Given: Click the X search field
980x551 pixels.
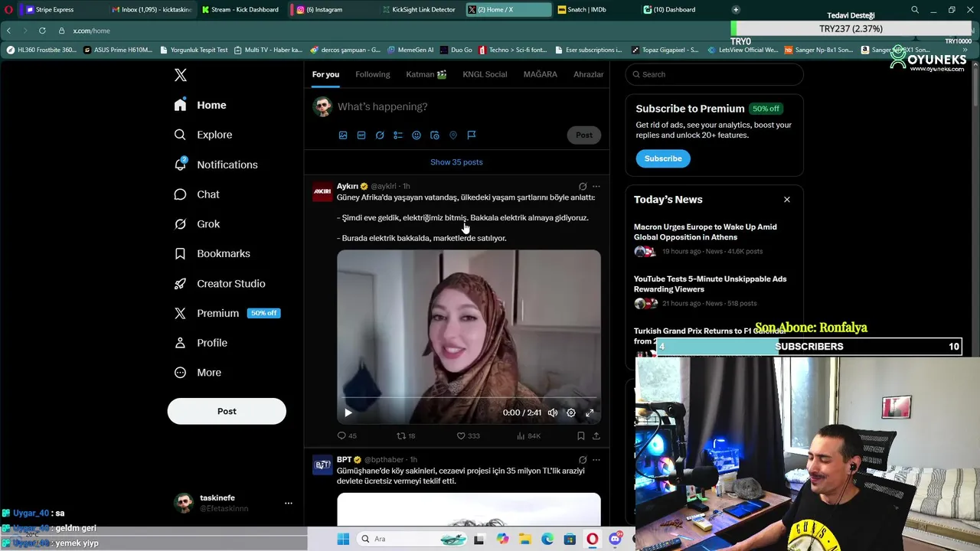Looking at the screenshot, I should pyautogui.click(x=714, y=74).
